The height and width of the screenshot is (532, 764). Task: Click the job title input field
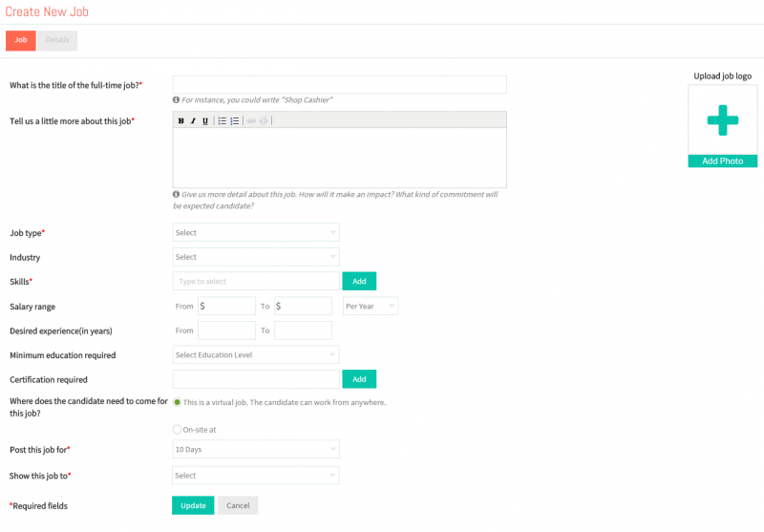click(340, 85)
